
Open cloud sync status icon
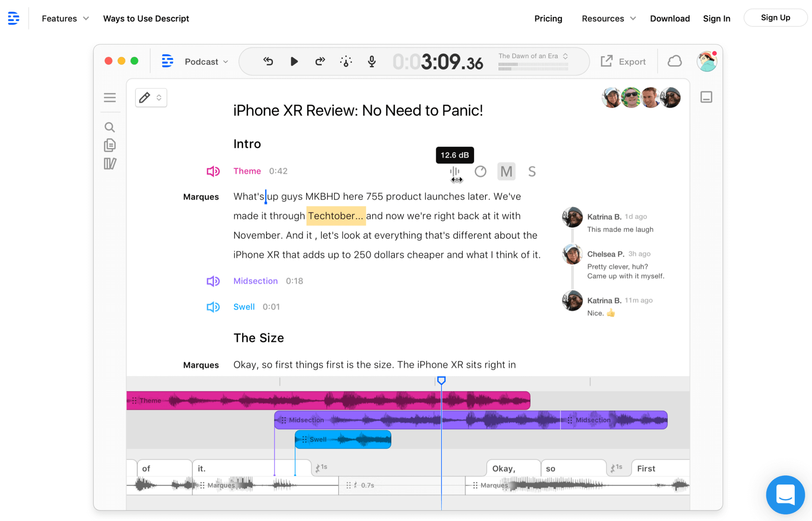coord(674,61)
